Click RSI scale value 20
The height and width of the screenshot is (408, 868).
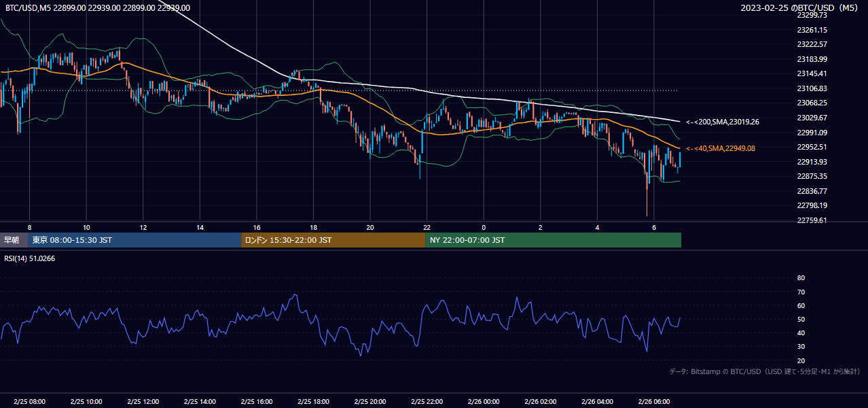(801, 360)
